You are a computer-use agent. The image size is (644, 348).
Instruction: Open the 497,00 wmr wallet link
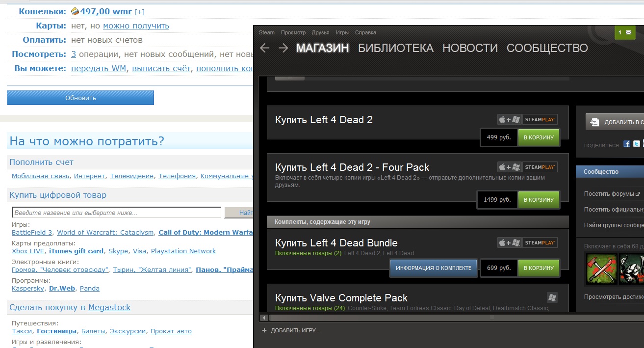click(106, 11)
